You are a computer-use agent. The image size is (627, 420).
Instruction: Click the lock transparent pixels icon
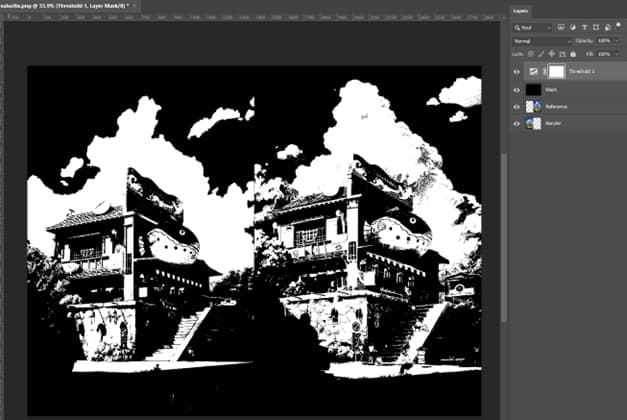tap(529, 52)
